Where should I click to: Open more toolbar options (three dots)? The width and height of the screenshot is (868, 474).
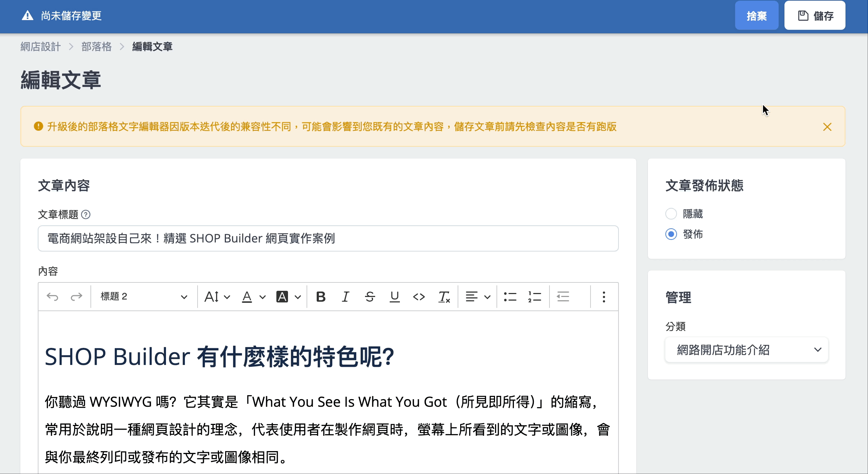604,297
